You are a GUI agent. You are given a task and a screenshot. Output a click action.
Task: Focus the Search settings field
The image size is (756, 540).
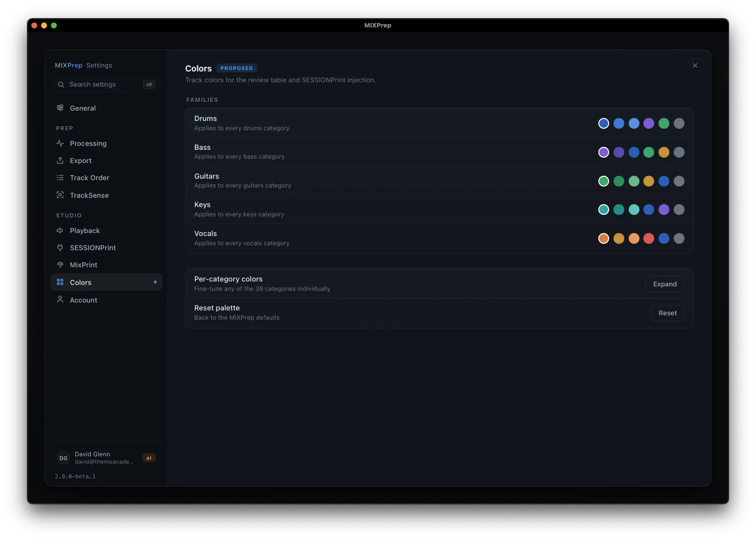[106, 85]
